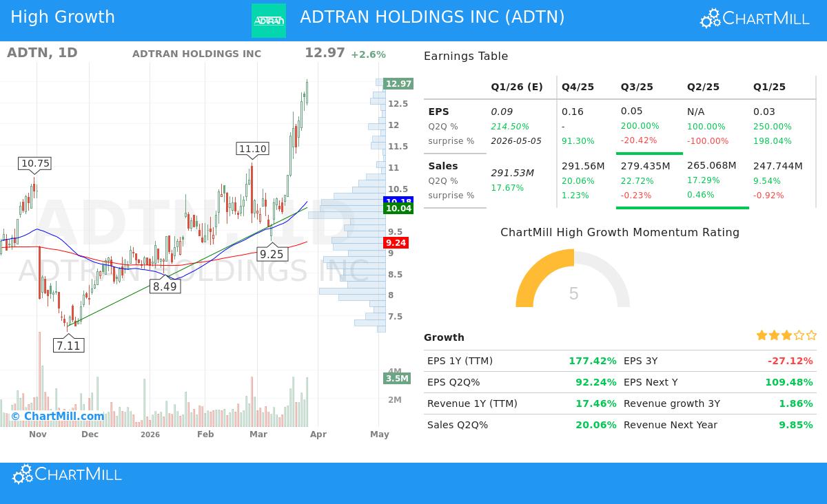Toggle the green 10.04 price label

(398, 209)
